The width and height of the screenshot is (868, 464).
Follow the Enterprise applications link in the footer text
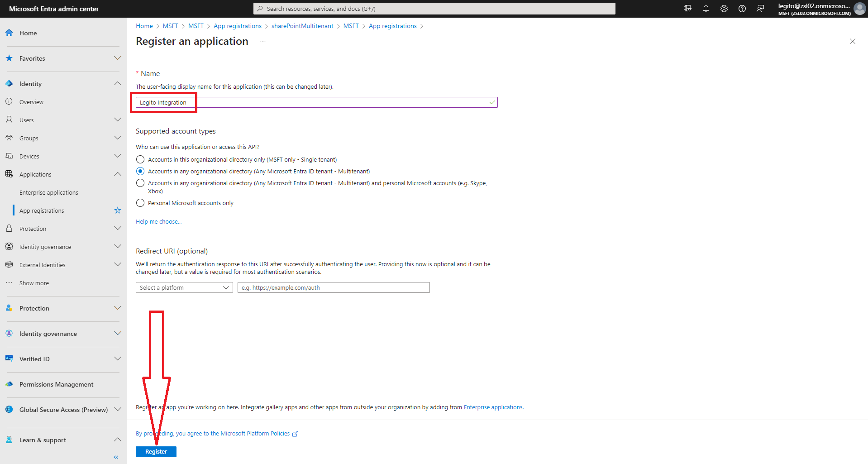click(493, 407)
